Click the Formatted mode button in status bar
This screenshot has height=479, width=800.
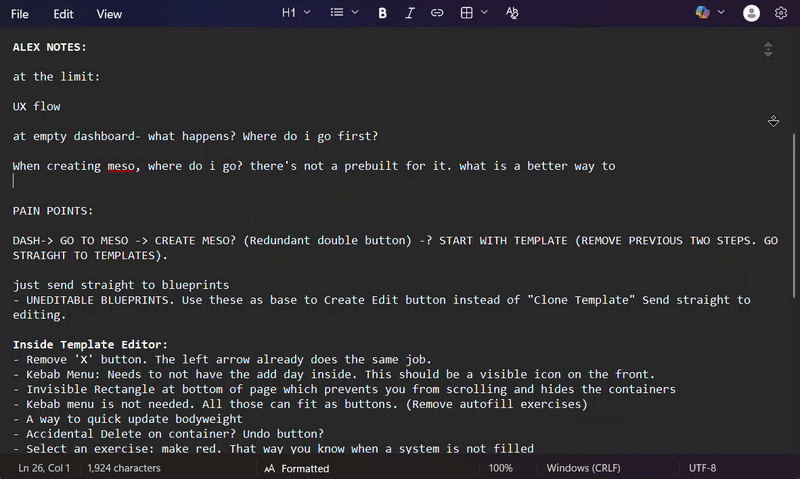click(x=297, y=468)
